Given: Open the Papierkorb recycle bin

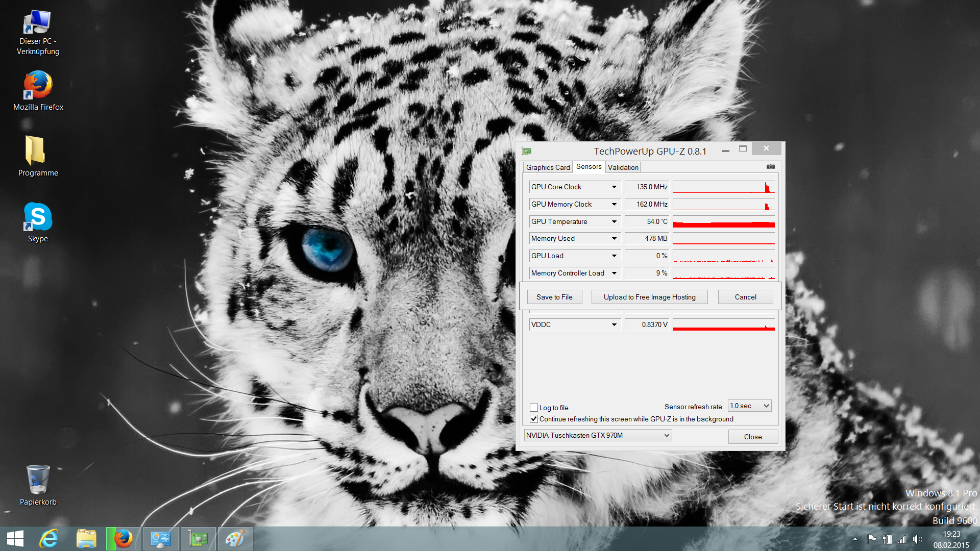Looking at the screenshot, I should tap(38, 485).
